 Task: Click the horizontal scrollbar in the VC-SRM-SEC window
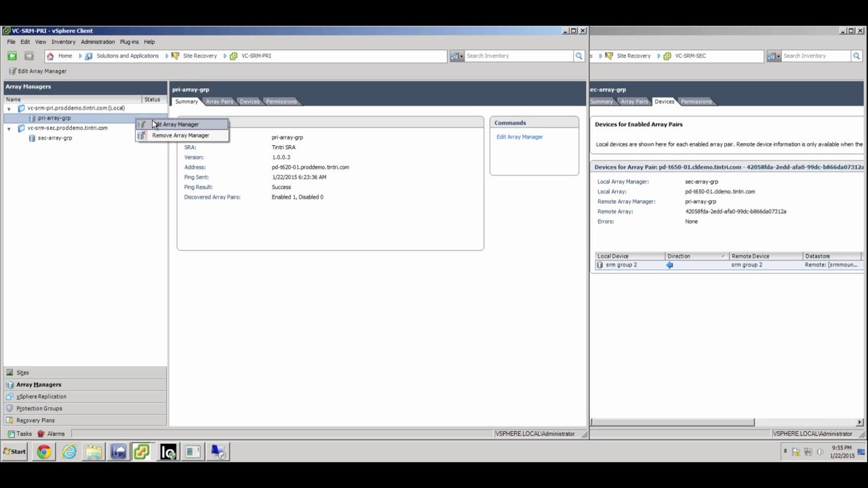pyautogui.click(x=672, y=422)
